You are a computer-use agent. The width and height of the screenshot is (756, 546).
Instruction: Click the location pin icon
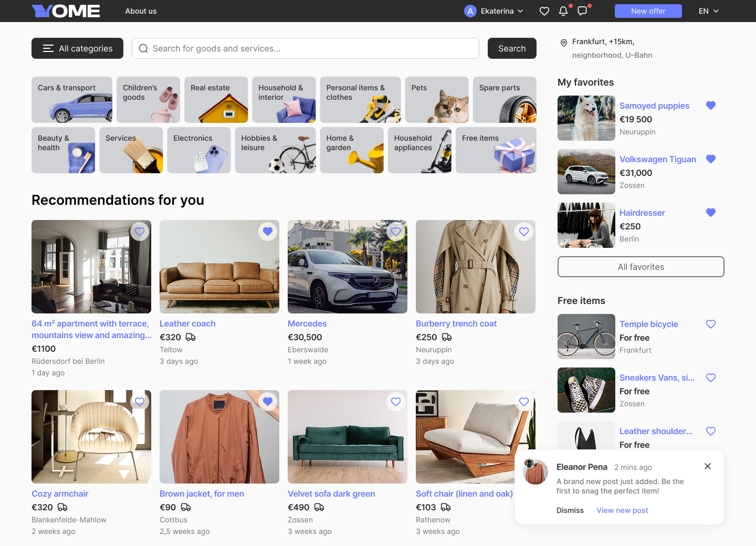pos(563,43)
